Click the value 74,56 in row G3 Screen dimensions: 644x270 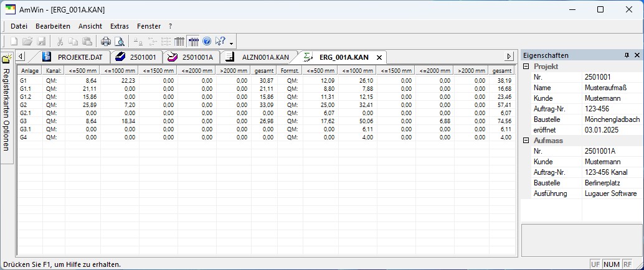pos(504,121)
